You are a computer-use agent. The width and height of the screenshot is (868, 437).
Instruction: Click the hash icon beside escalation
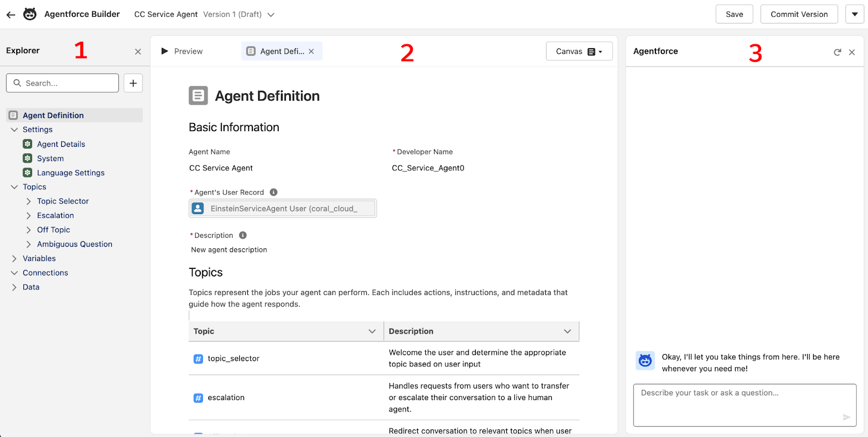pos(198,398)
